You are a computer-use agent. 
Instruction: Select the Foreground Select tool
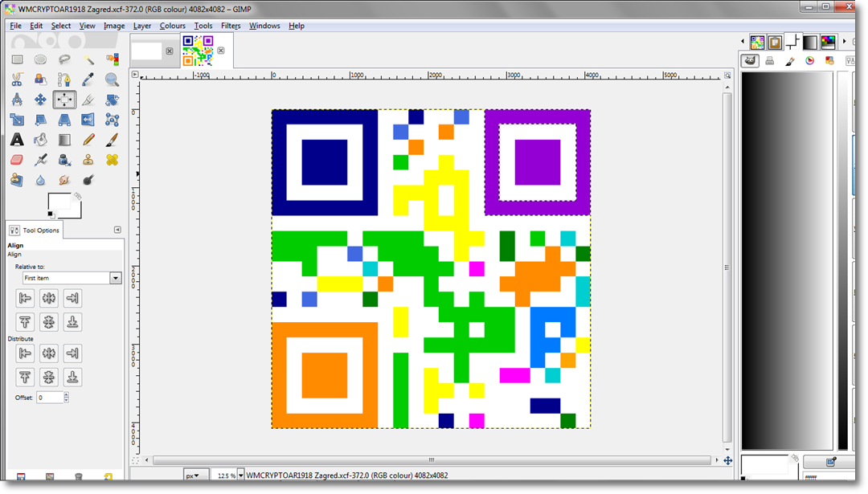point(40,80)
